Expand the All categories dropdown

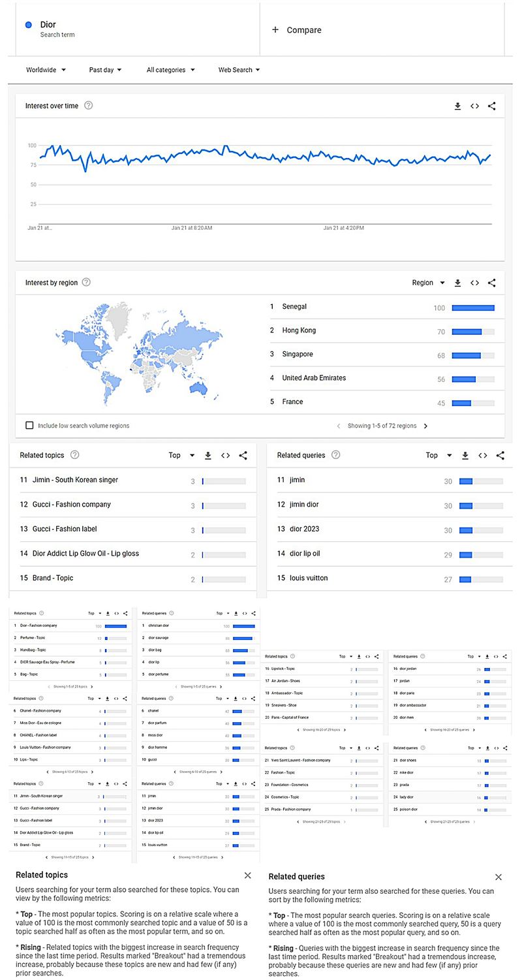170,70
